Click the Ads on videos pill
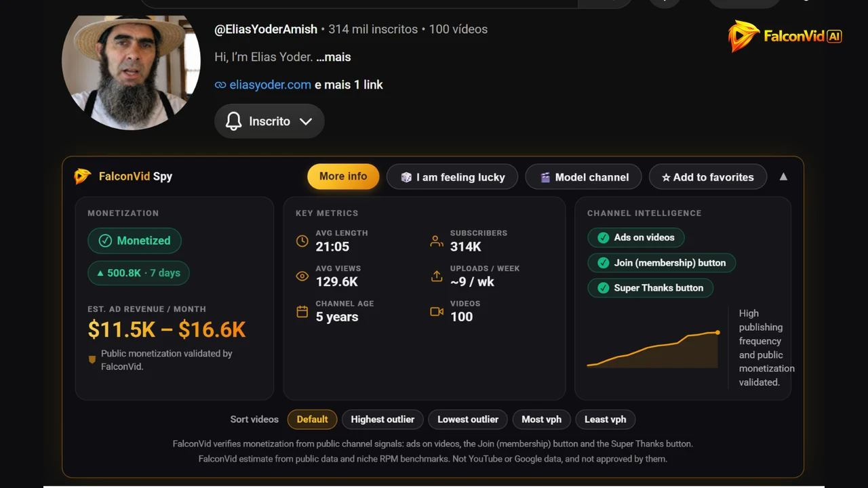 pyautogui.click(x=636, y=237)
